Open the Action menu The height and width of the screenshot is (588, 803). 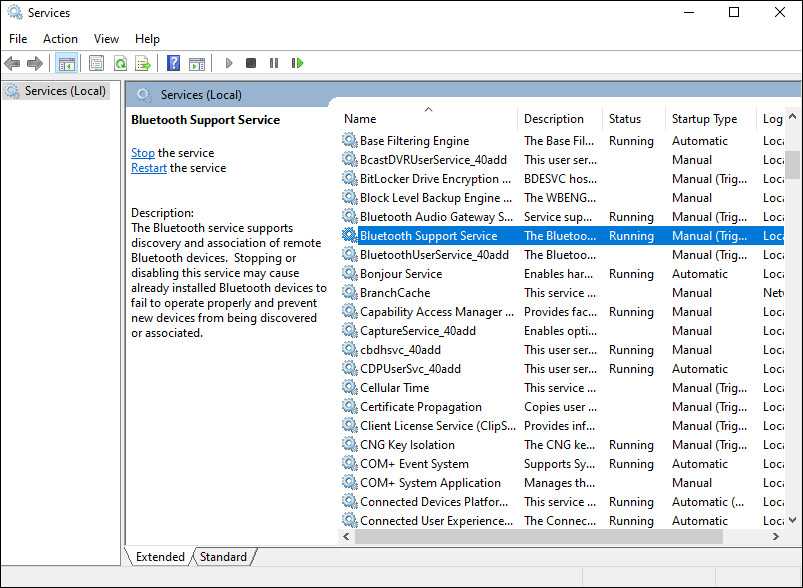coord(60,39)
